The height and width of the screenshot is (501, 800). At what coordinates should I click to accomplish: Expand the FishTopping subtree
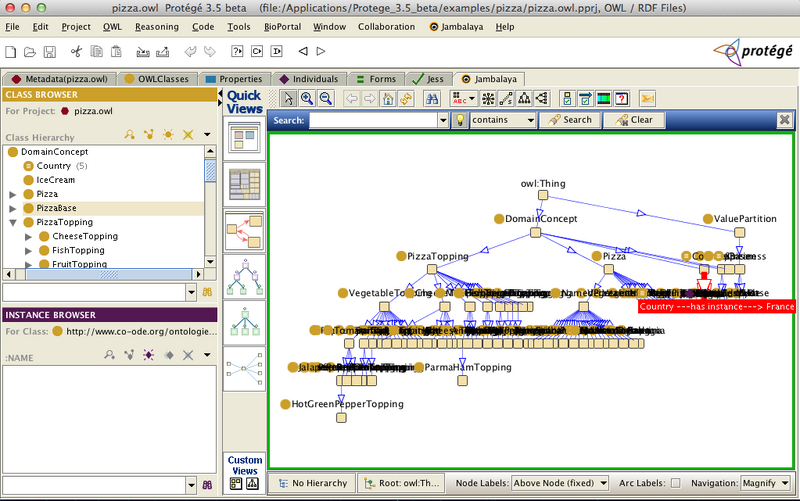coord(29,250)
